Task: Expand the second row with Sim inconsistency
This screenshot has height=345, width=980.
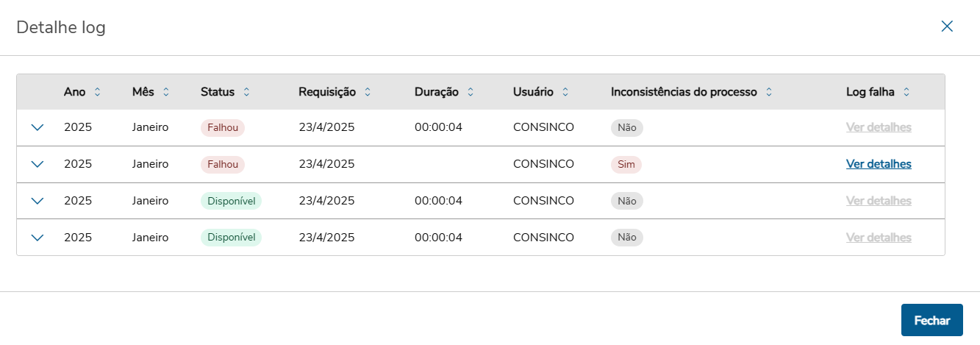Action: 38,164
